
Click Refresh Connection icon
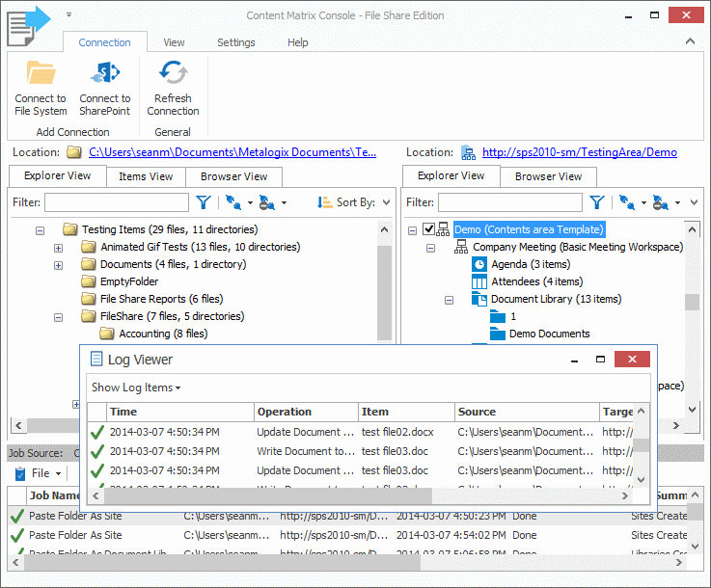(x=173, y=72)
